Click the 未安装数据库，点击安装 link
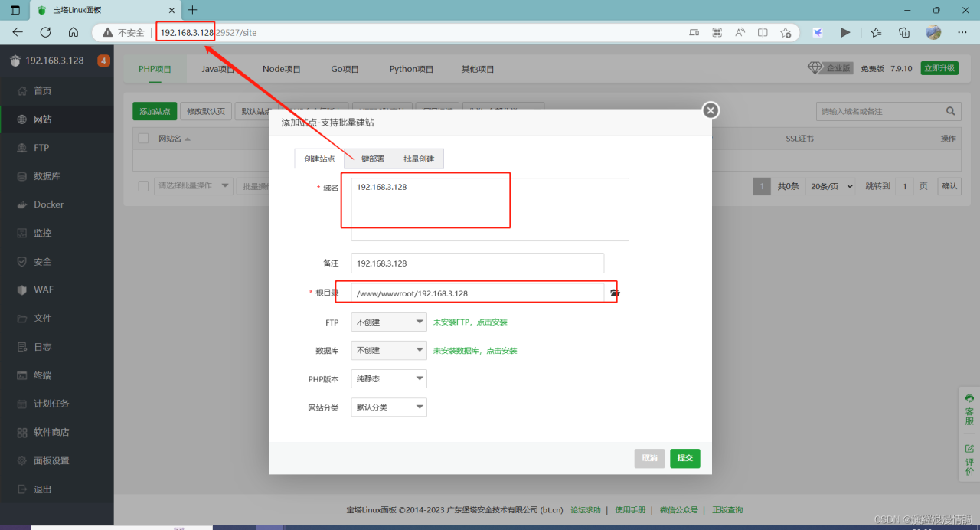 click(475, 351)
